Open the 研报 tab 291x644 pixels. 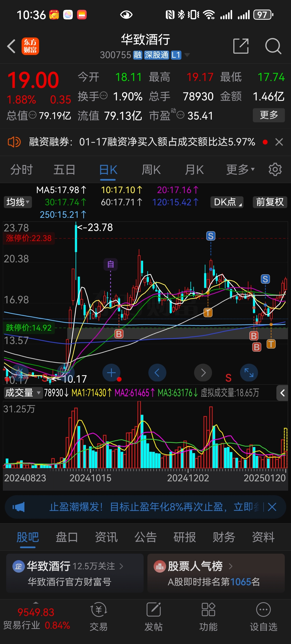tap(185, 537)
